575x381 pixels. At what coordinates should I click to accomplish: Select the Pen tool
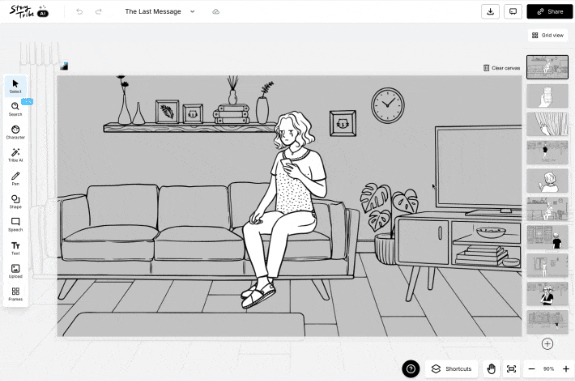tap(15, 178)
